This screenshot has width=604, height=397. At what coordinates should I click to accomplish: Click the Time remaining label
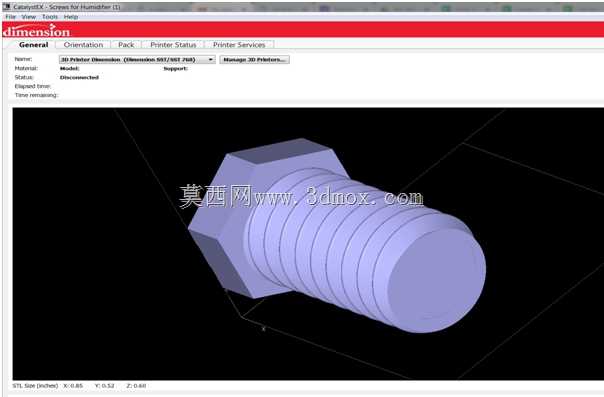pyautogui.click(x=36, y=95)
